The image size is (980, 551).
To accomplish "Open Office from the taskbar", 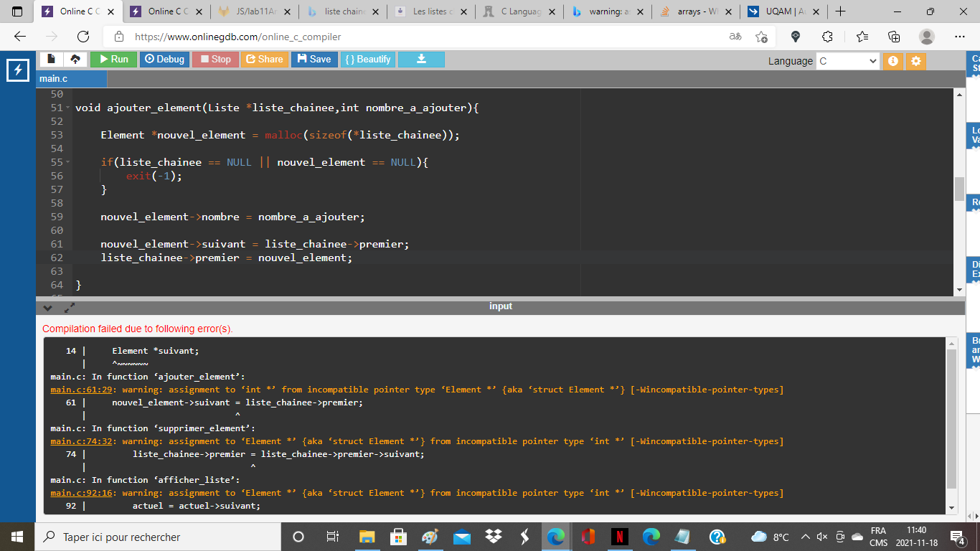I will click(588, 537).
